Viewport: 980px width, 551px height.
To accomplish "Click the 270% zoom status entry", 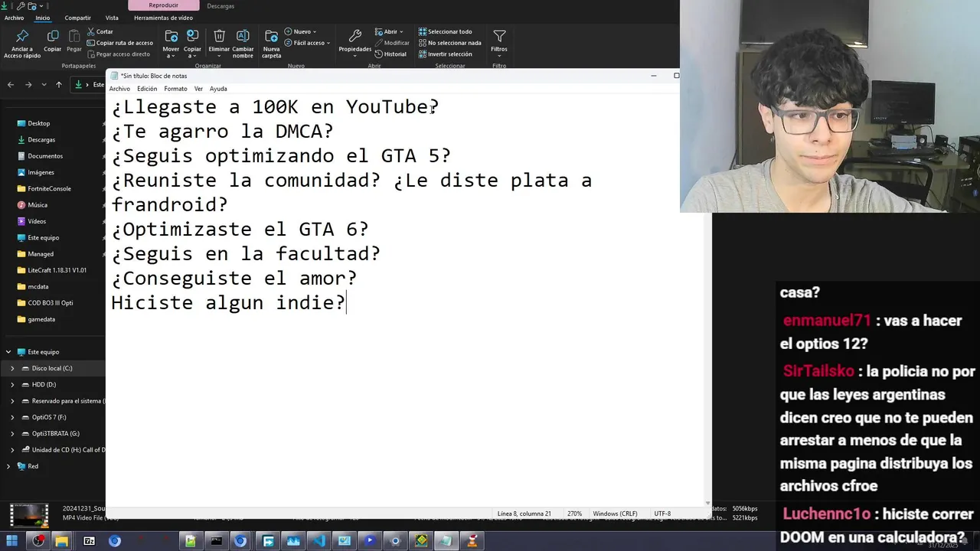I will (x=574, y=514).
